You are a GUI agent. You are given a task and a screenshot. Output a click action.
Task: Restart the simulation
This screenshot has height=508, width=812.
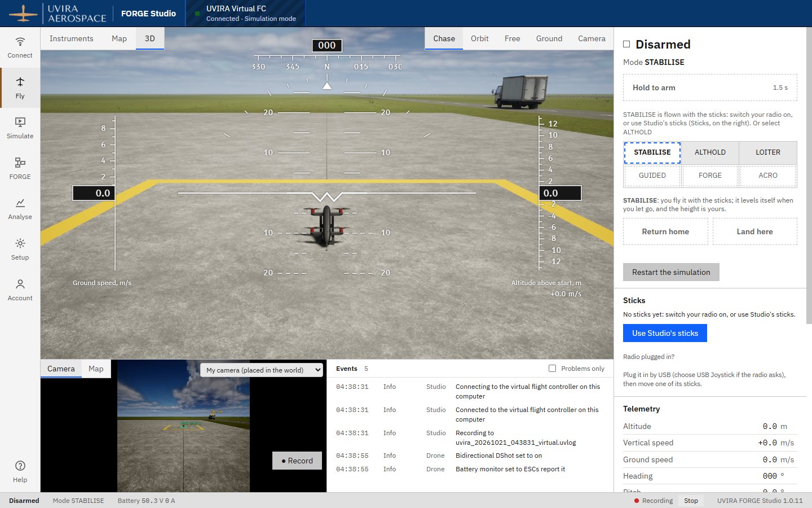671,272
